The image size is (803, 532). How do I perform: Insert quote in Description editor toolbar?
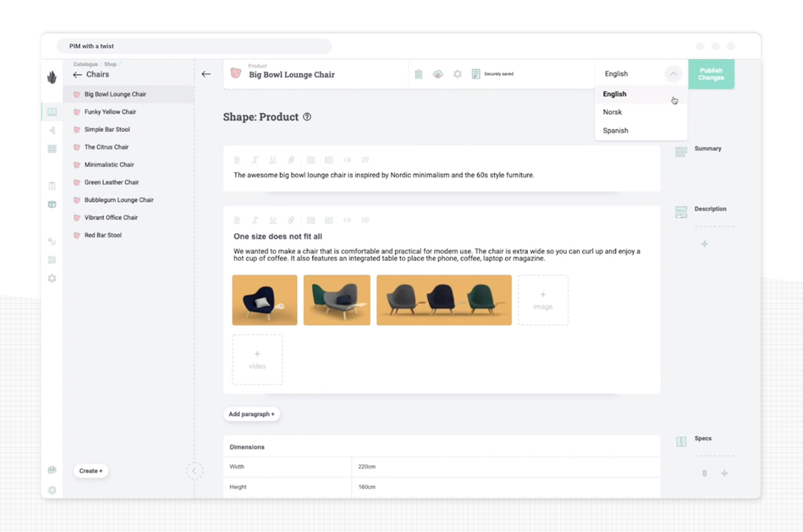[x=365, y=220]
